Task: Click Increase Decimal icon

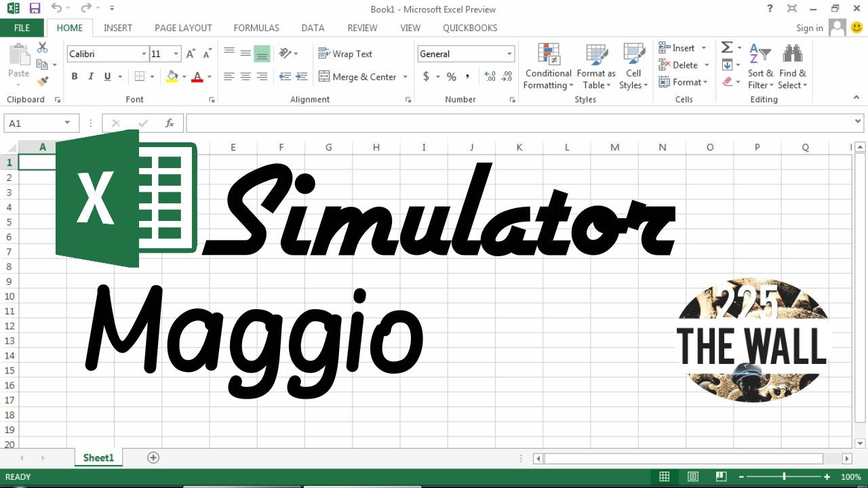Action: 490,77
